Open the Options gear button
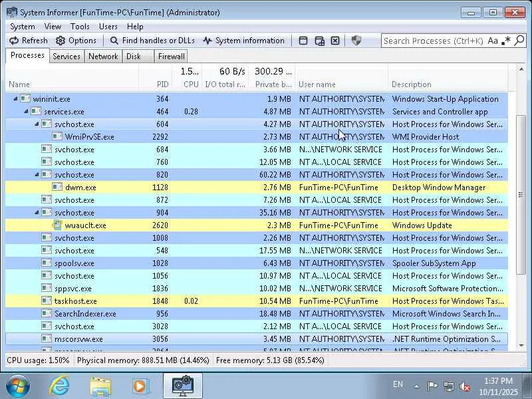 click(76, 41)
